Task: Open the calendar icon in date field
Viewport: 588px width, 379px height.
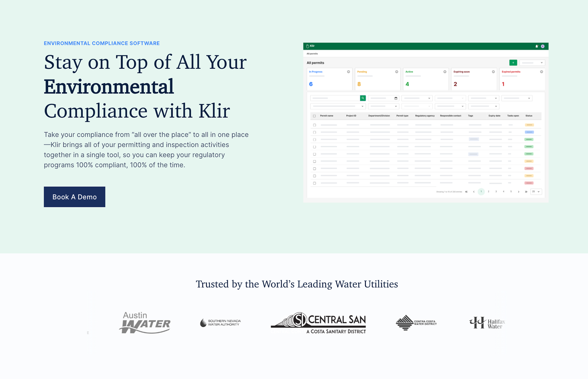Action: 396,98
